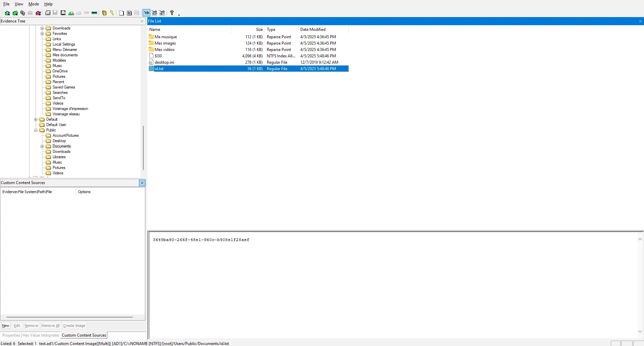The width and height of the screenshot is (644, 346).
Task: Select the desktop.ini file in File List
Action: (164, 62)
